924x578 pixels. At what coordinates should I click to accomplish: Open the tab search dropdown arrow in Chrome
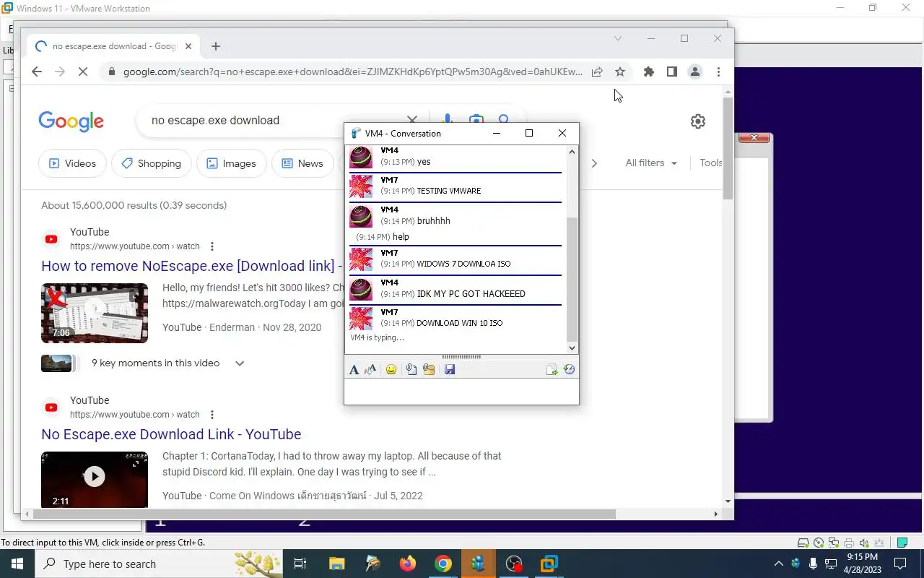(x=618, y=38)
